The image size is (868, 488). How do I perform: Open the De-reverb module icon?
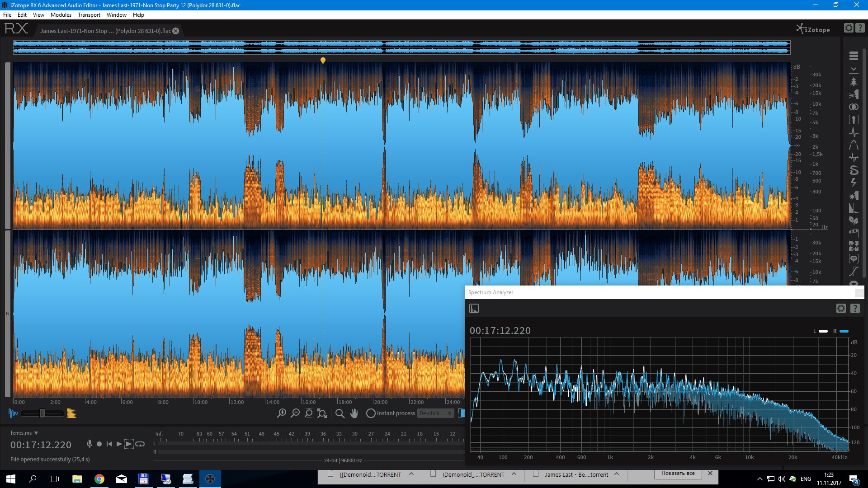pyautogui.click(x=854, y=208)
